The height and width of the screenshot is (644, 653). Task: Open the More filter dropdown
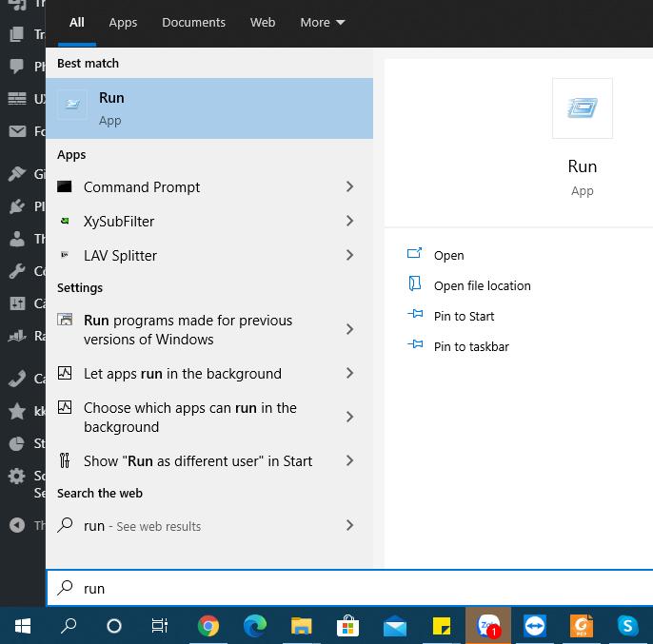tap(322, 23)
